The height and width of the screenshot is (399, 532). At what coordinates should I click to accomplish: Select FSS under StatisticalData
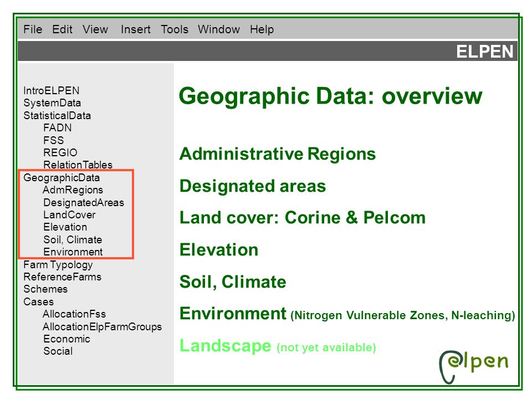[x=54, y=140]
